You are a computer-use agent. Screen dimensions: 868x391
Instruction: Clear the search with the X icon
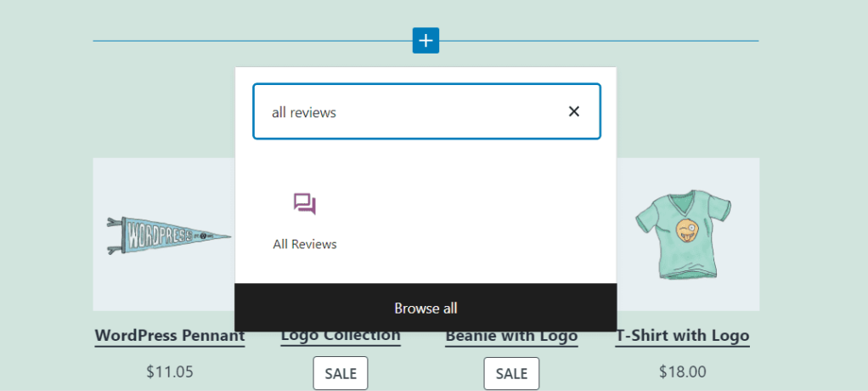pyautogui.click(x=574, y=111)
